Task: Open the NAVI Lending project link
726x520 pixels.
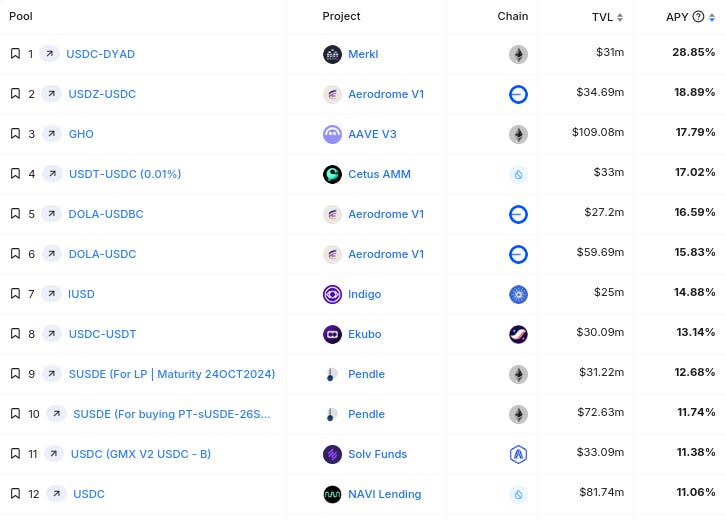Action: tap(385, 494)
